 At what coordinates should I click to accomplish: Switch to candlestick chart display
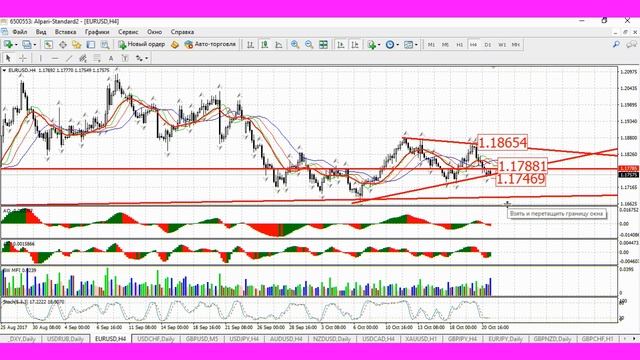[264, 44]
